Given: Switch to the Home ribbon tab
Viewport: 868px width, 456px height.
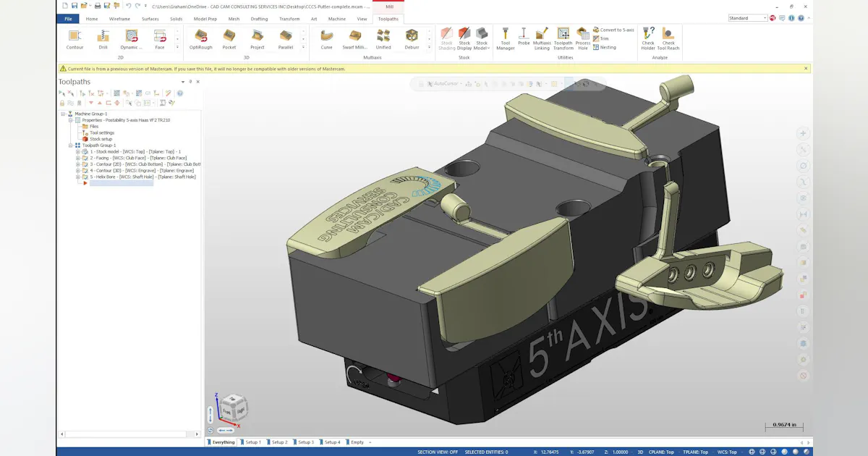Looking at the screenshot, I should (91, 19).
